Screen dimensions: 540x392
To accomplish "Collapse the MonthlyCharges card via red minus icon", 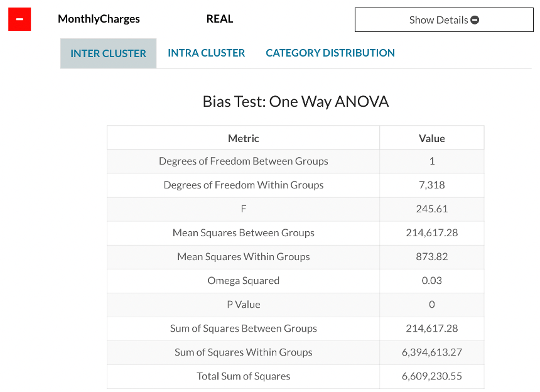I will 19,19.
